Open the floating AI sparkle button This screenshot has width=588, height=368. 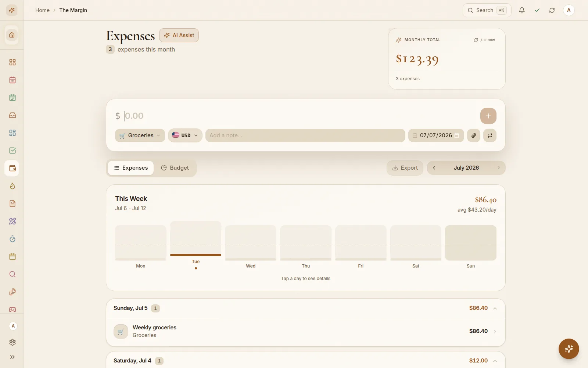coord(569,349)
